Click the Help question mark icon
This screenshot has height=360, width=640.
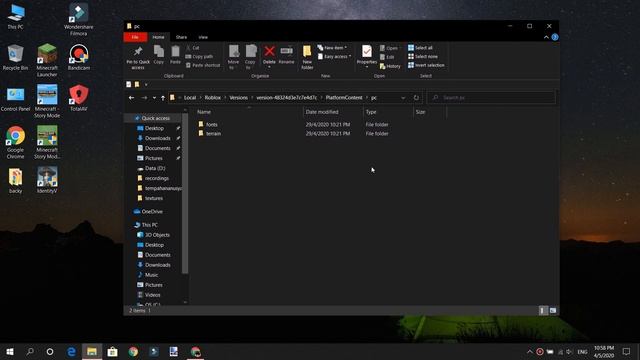point(555,37)
